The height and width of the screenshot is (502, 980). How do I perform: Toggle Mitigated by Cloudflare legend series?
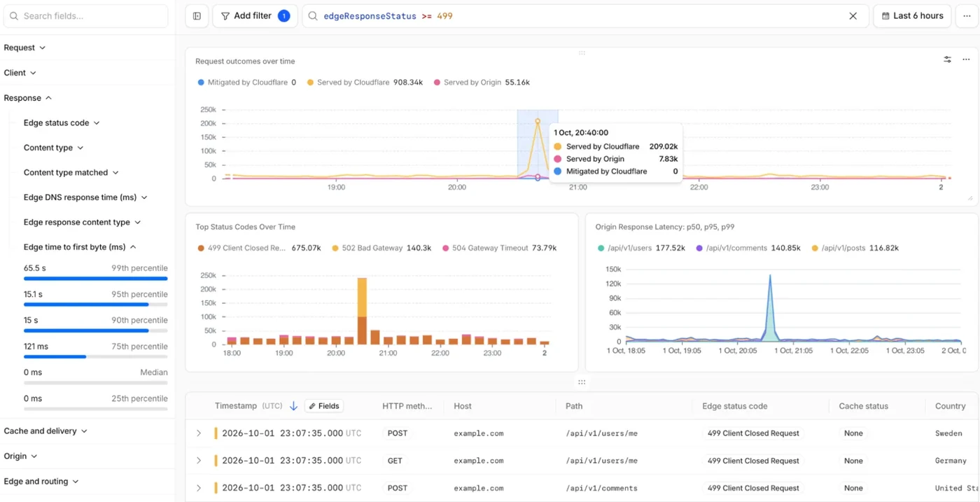246,83
